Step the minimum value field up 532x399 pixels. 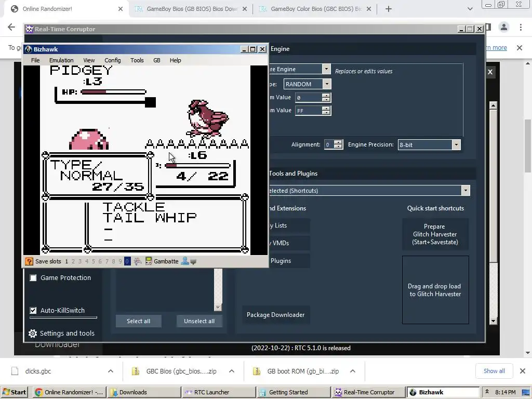pyautogui.click(x=326, y=96)
